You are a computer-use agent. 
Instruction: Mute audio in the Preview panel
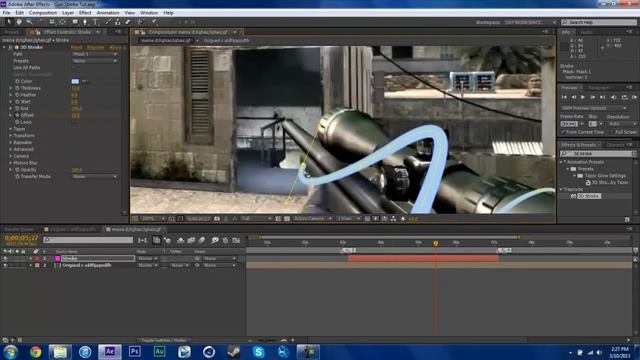[x=613, y=97]
